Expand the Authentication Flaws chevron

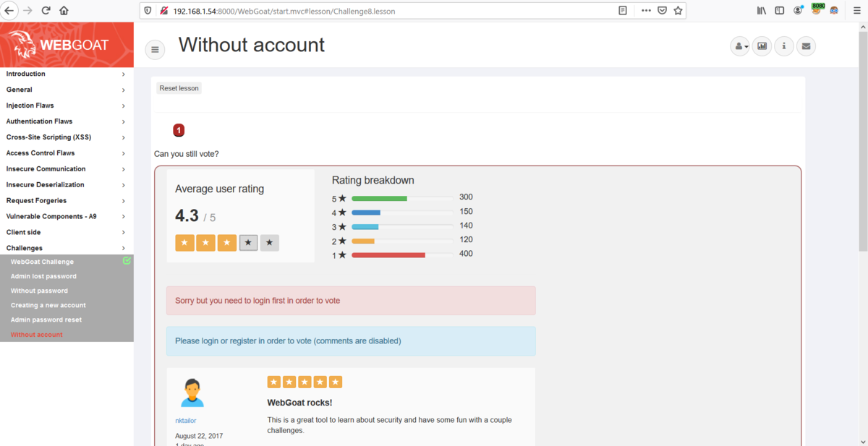coord(124,122)
